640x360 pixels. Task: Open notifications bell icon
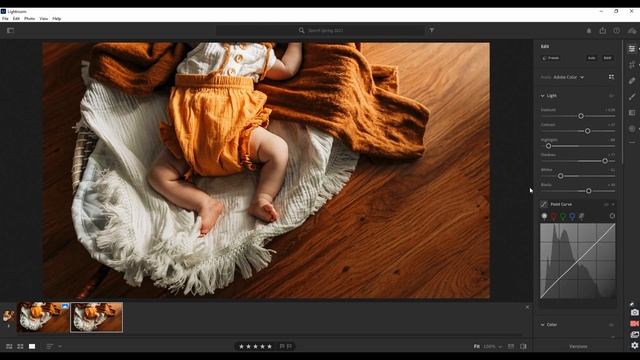pos(589,31)
